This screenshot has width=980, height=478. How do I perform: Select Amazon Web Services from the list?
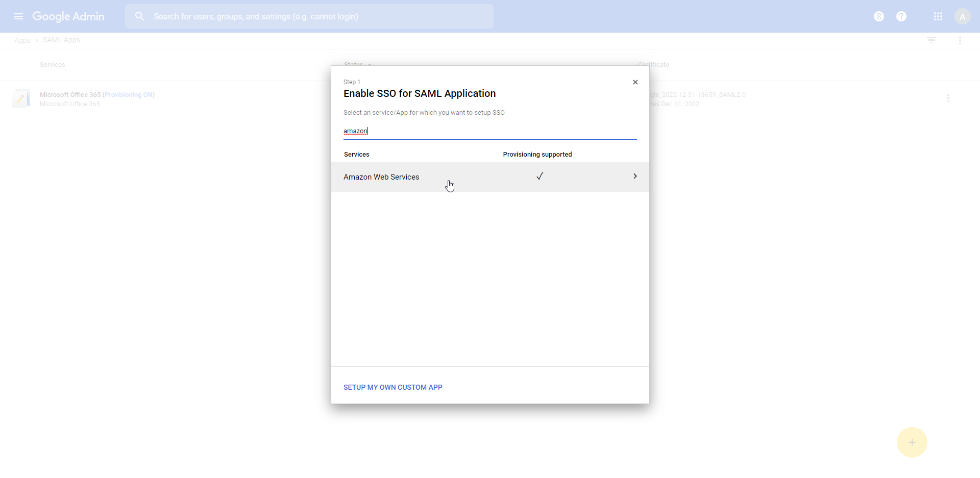(x=490, y=177)
